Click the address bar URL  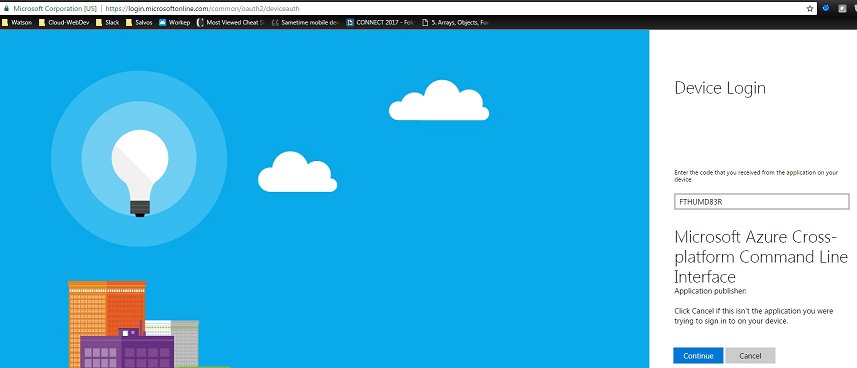pos(203,9)
